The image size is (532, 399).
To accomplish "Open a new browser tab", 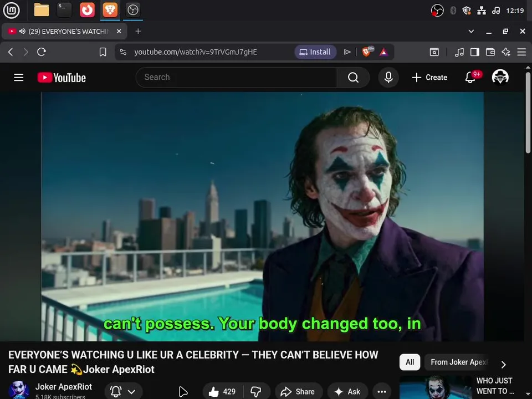I will coord(138,31).
